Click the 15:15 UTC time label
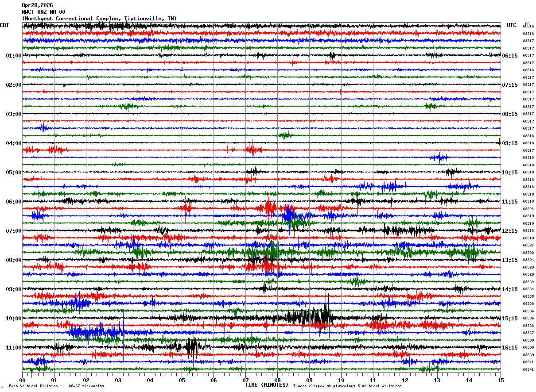Viewport: 536px width, 392px height. 510,319
